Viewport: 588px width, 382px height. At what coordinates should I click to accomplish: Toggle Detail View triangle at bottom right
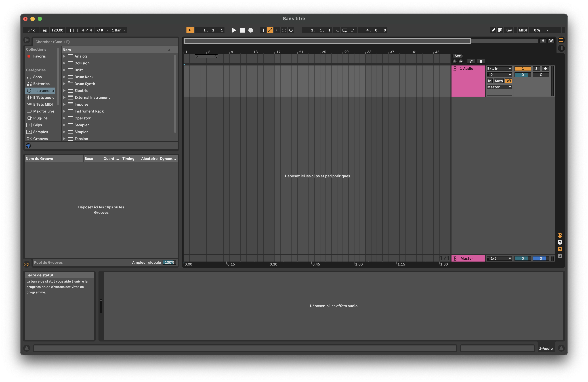[x=561, y=348]
